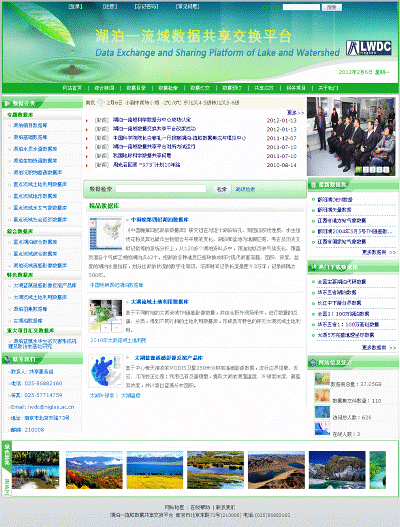Image resolution: width=400 pixels, height=527 pixels.
Task: Open the 华东五省1:100万 base dataset link
Action: coord(348,325)
